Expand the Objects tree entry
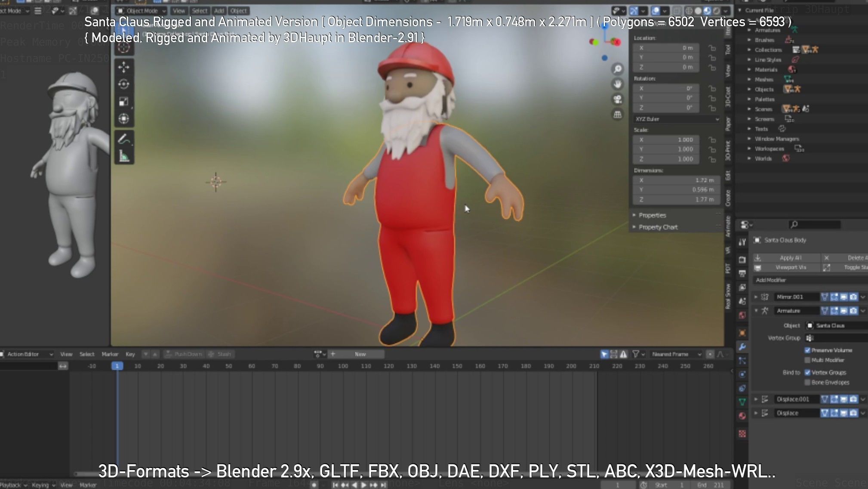The height and width of the screenshot is (489, 868). (x=749, y=89)
